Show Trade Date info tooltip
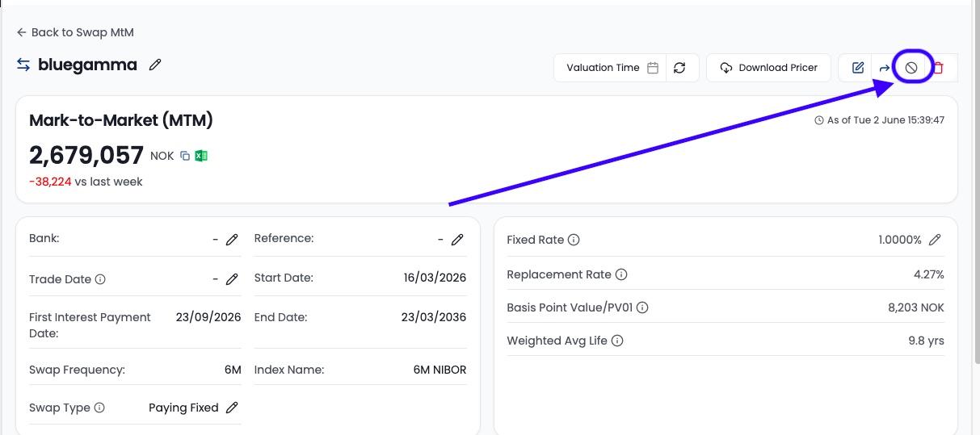This screenshot has width=980, height=435. pos(101,279)
